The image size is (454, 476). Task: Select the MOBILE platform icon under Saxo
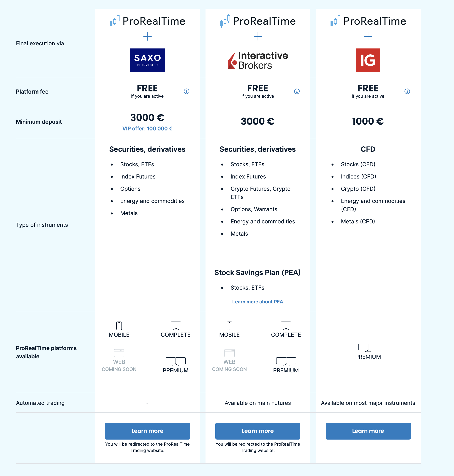pos(119,326)
